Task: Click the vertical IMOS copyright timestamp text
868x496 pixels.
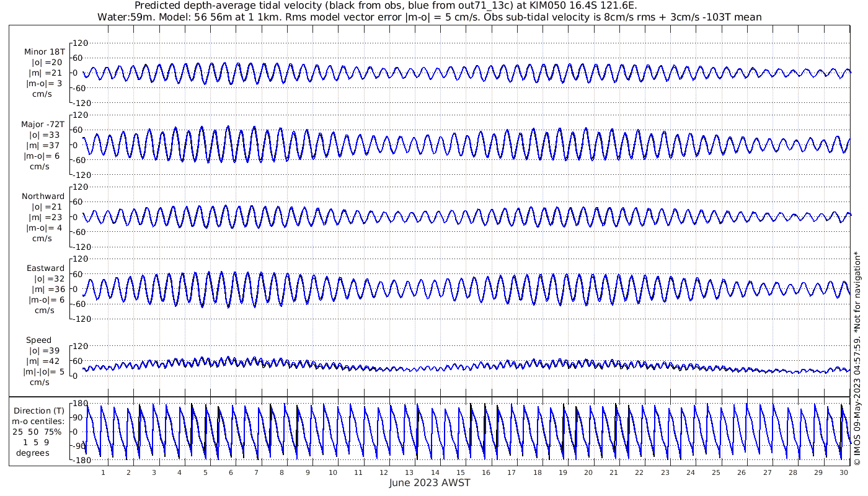Action: point(857,358)
